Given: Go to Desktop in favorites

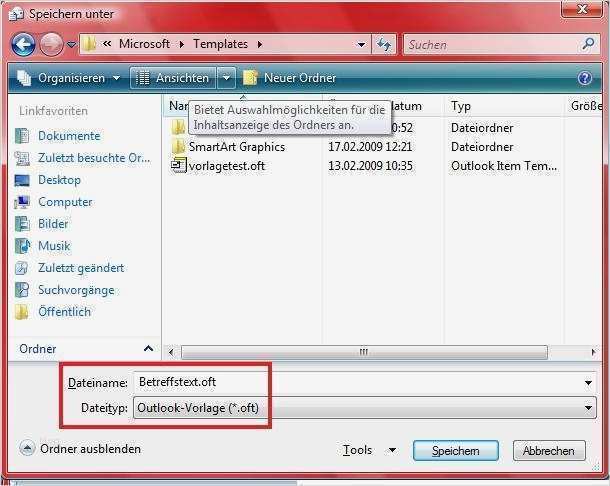Looking at the screenshot, I should (x=59, y=180).
